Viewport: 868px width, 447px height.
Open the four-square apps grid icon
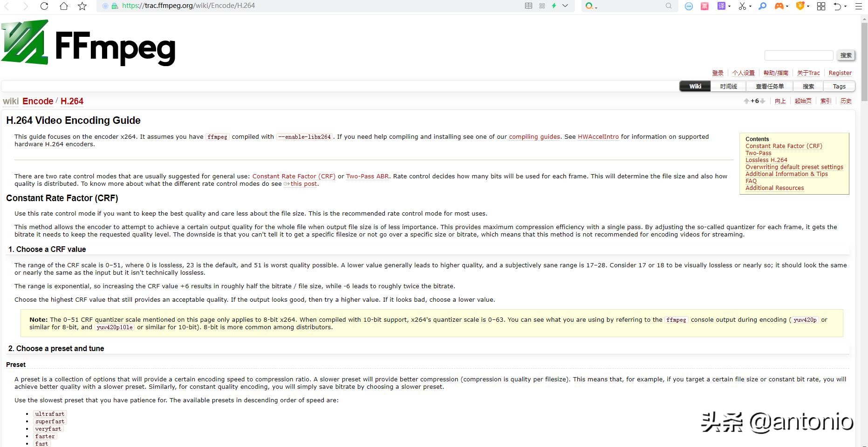[x=821, y=6]
